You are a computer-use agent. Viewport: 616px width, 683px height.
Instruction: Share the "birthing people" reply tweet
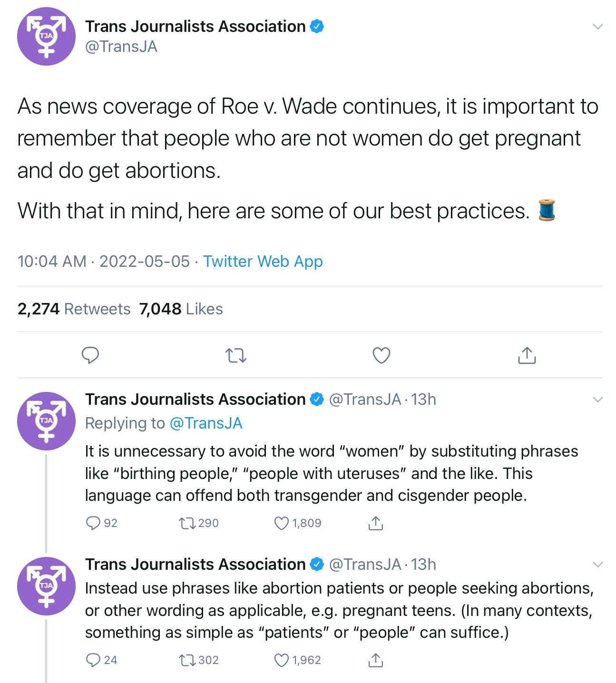(x=375, y=523)
